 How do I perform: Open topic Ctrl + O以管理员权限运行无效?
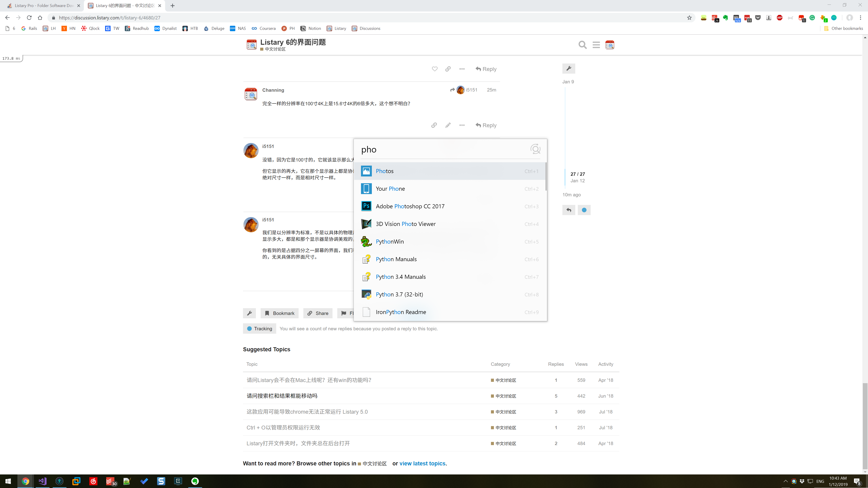click(x=283, y=427)
